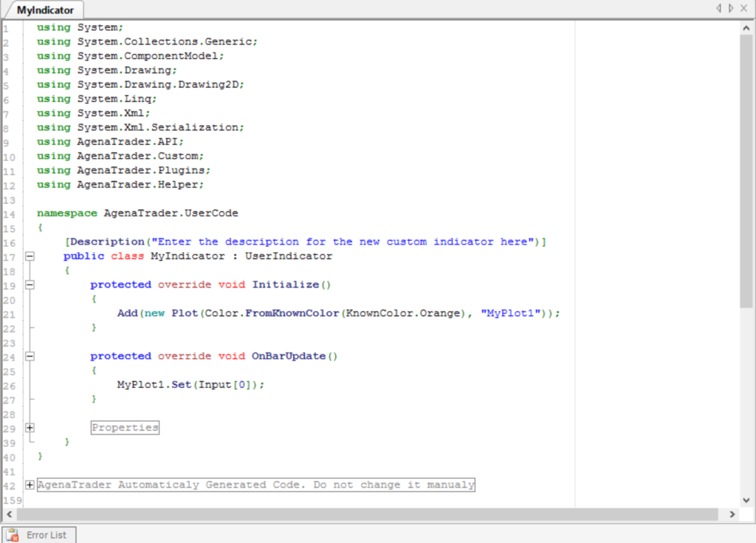This screenshot has width=756, height=543.
Task: Place cursor on 'using System.Linq;' line
Action: pos(97,99)
